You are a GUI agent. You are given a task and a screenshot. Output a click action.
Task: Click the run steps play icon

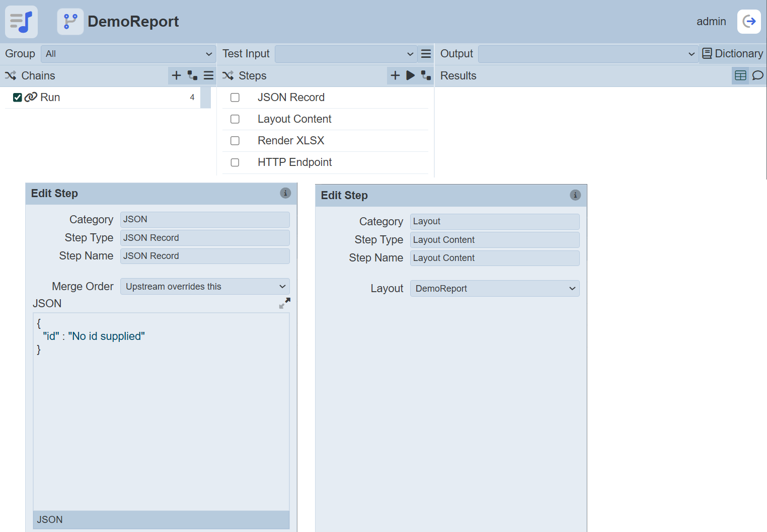411,75
